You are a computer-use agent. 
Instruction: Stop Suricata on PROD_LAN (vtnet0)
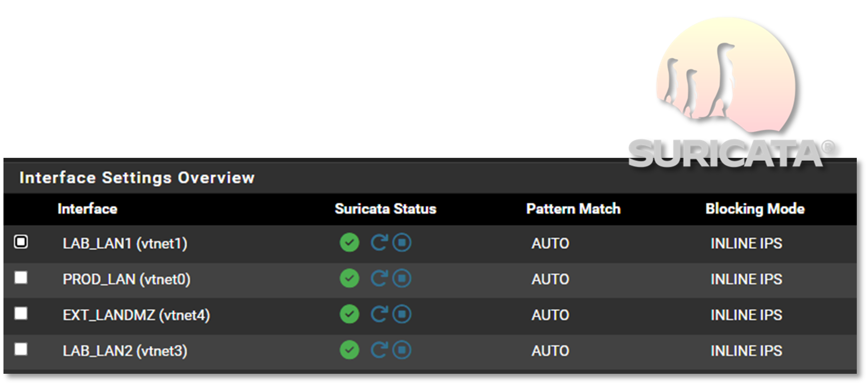click(x=402, y=279)
